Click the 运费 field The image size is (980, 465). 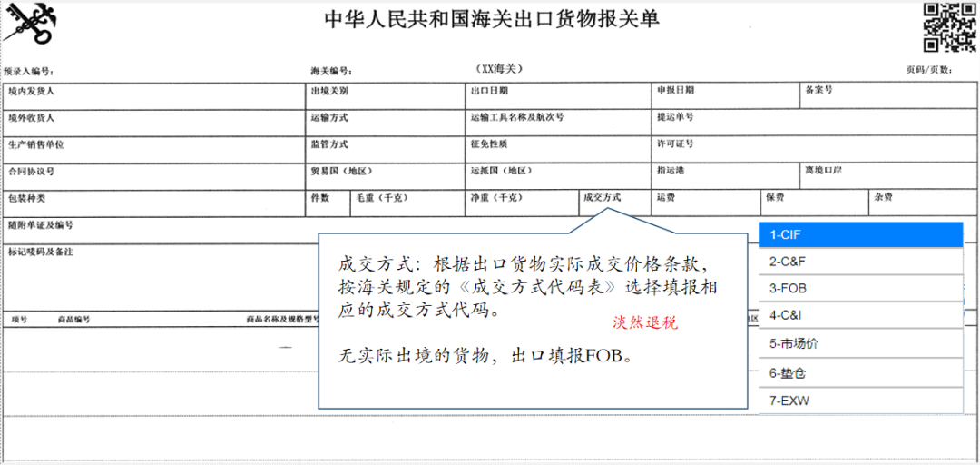pos(706,203)
